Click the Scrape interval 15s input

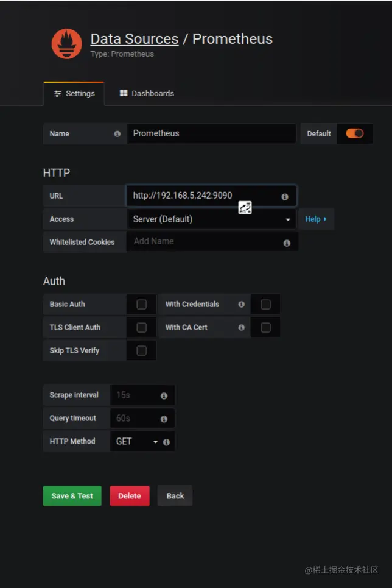142,395
